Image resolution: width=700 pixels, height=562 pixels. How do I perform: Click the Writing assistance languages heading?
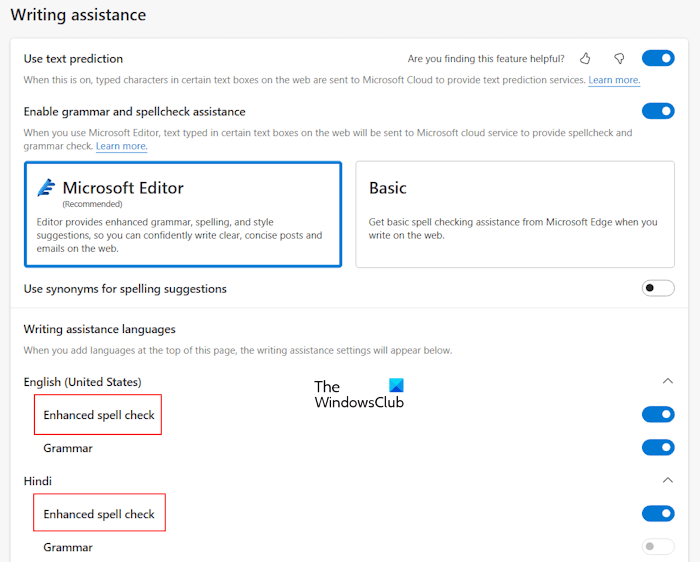click(99, 329)
